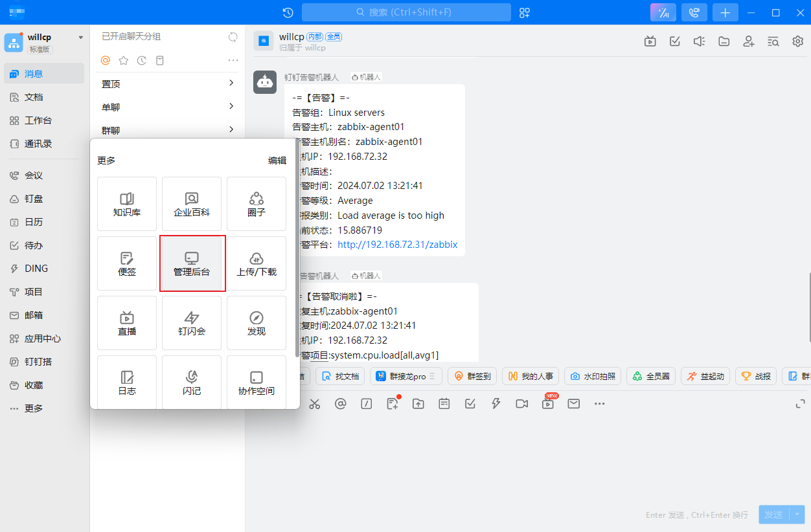The height and width of the screenshot is (532, 811).
Task: Open the group files folder icon in the header
Action: pyautogui.click(x=724, y=41)
